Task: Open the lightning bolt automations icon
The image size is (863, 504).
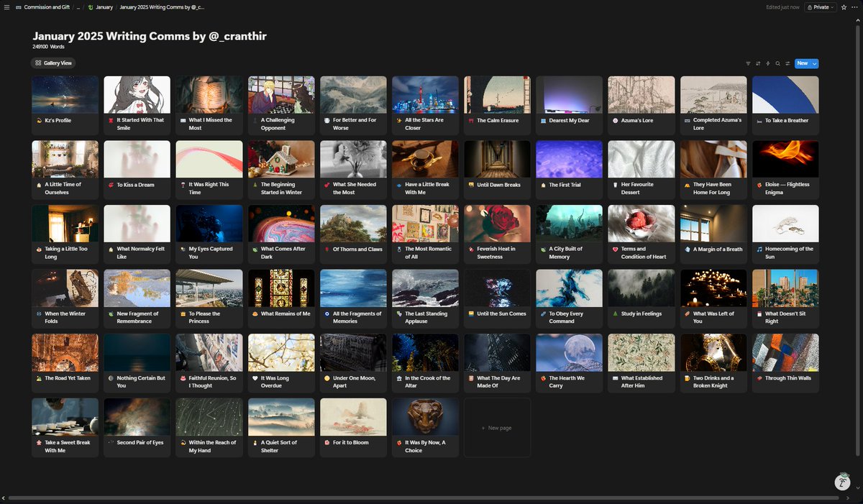Action: pyautogui.click(x=768, y=63)
